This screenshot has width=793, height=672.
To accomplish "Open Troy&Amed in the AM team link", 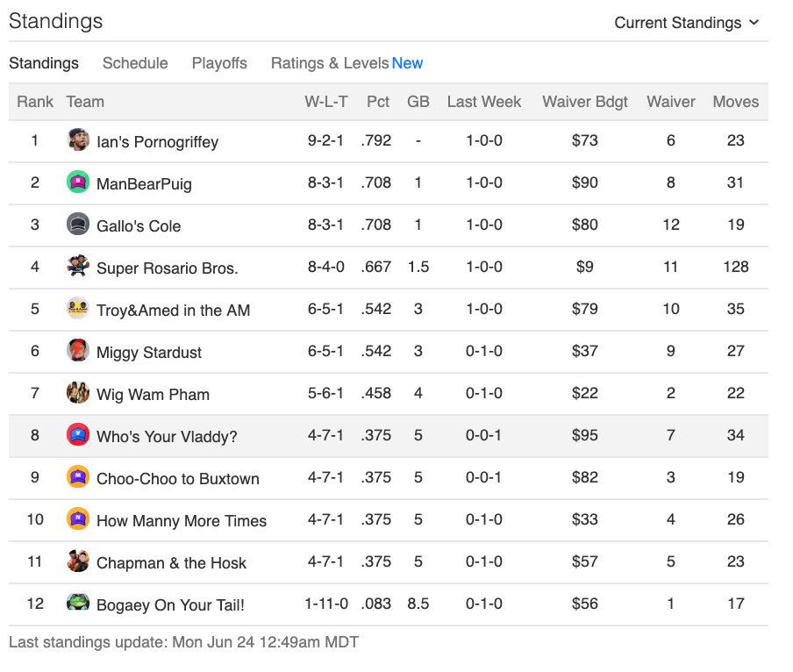I will tap(174, 310).
